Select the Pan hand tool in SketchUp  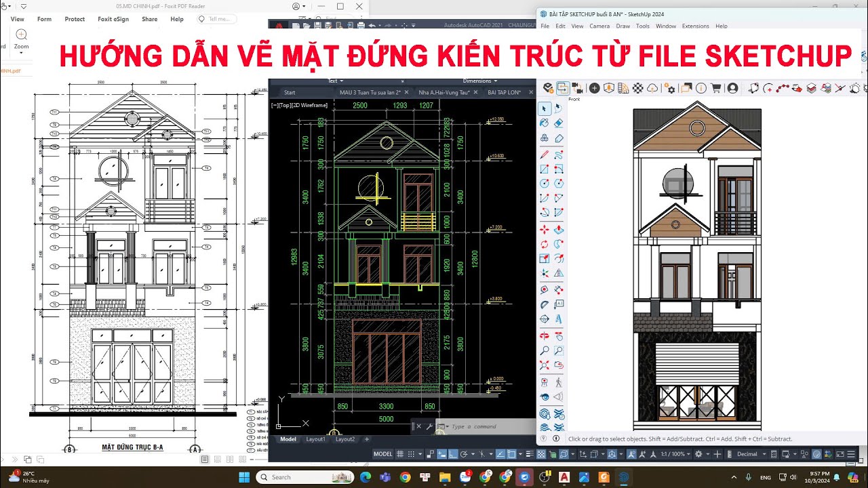click(x=559, y=335)
